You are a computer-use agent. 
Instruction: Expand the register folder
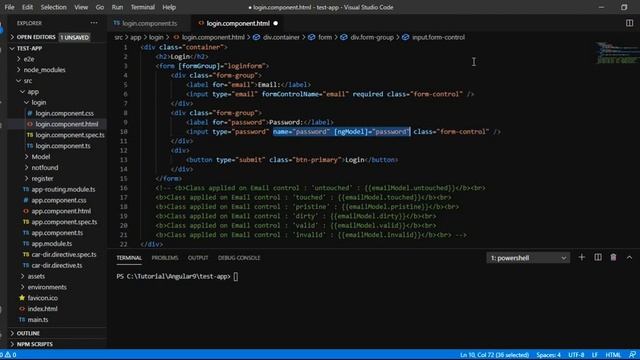42,178
